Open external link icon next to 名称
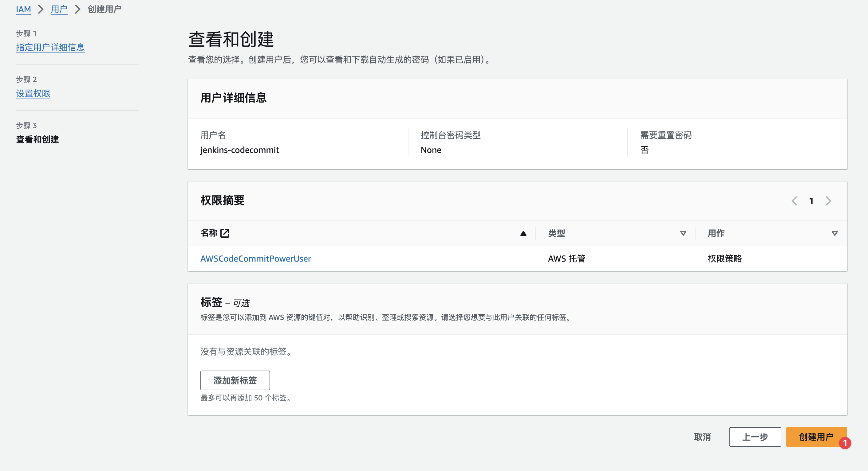Viewport: 868px width, 471px height. point(225,233)
